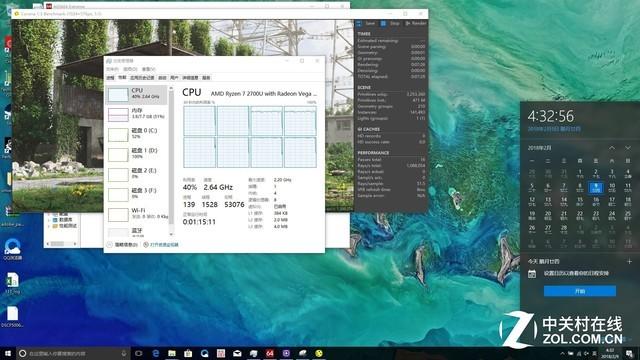This screenshot has width=640, height=360.
Task: Click the taskbar clock and date
Action: point(610,353)
